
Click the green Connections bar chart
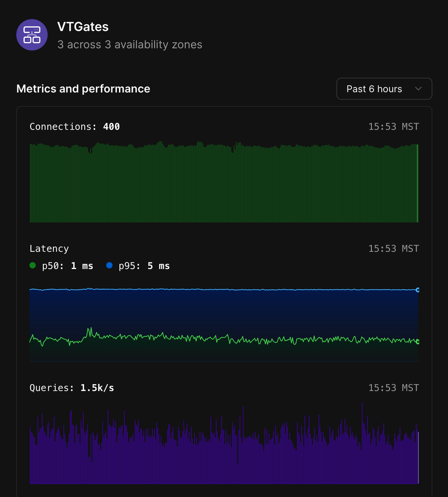tap(224, 182)
